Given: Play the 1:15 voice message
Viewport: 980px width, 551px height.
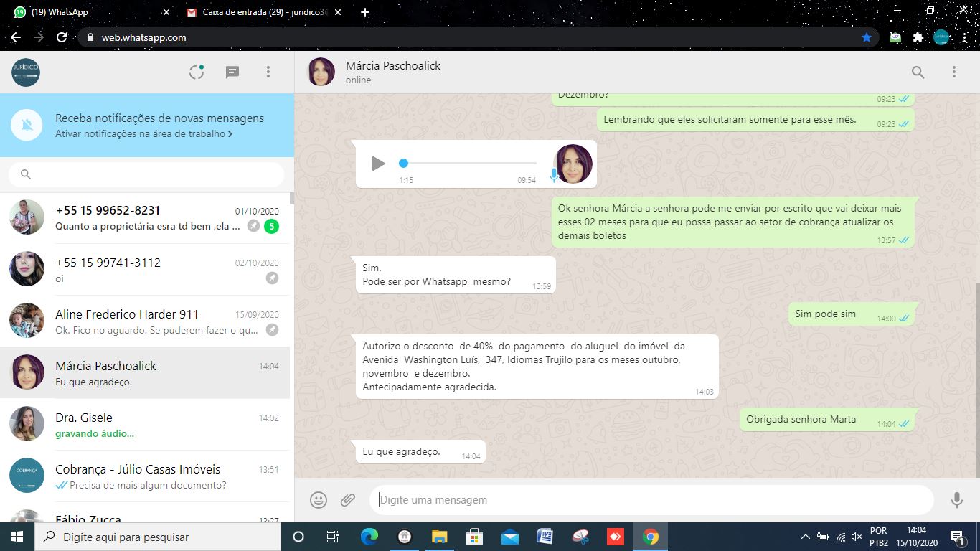Looking at the screenshot, I should pos(378,164).
